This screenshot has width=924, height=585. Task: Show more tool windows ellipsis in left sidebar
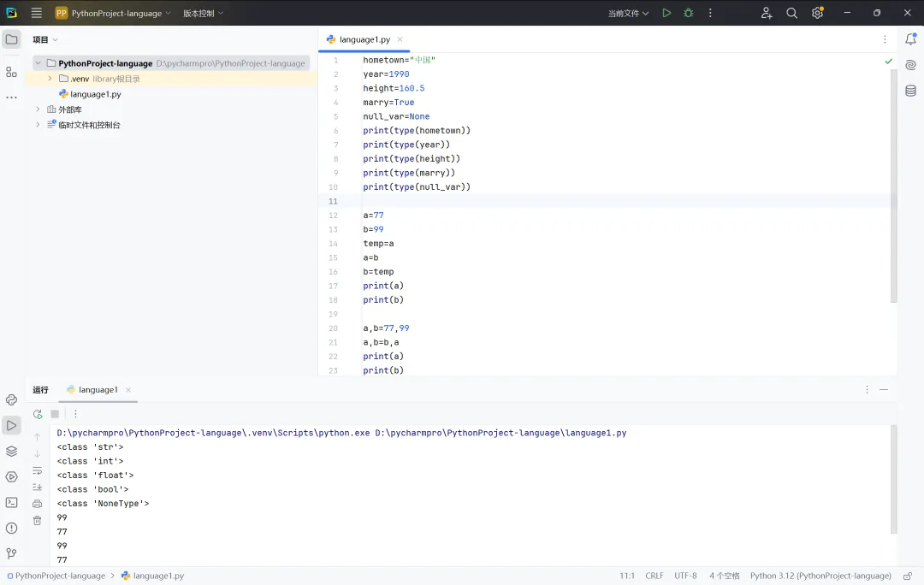(11, 97)
